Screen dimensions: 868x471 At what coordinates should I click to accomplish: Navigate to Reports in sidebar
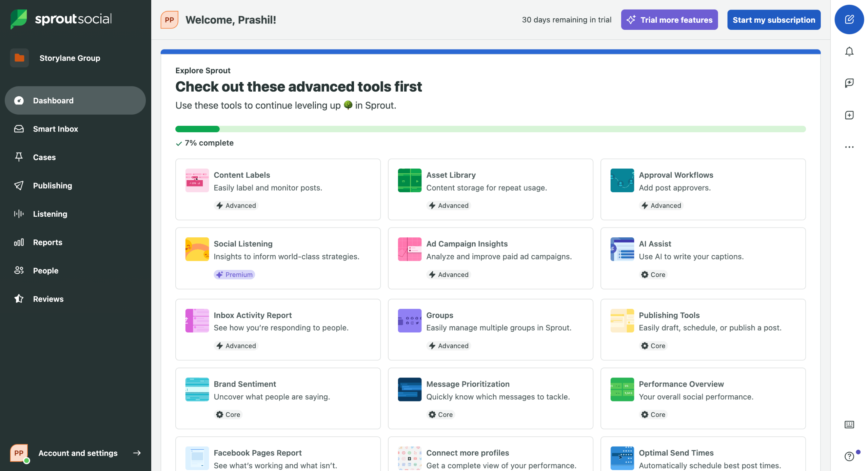pos(47,242)
